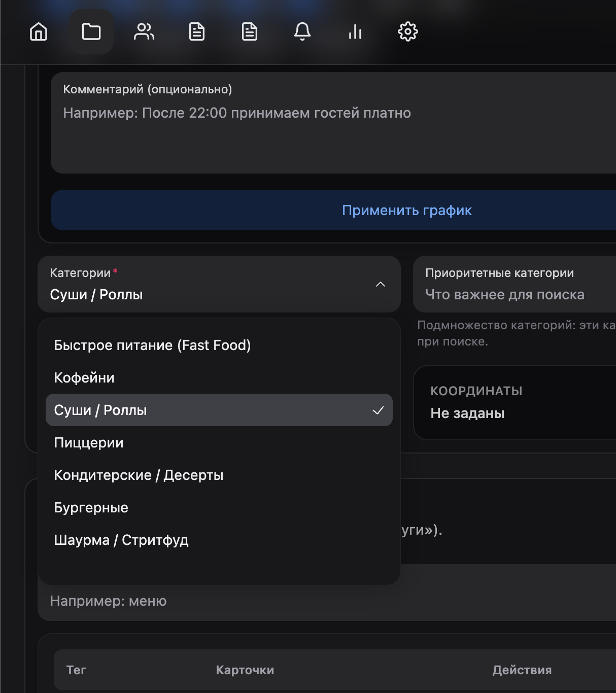The width and height of the screenshot is (616, 693).
Task: Choose Быстрое питание (Fast Food) from the list
Action: (x=152, y=345)
